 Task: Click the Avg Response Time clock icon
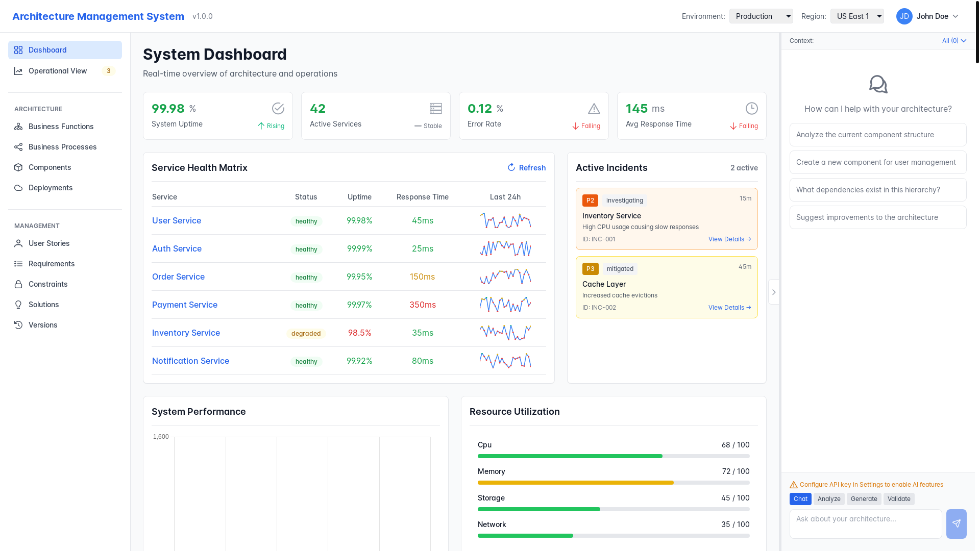click(x=751, y=108)
